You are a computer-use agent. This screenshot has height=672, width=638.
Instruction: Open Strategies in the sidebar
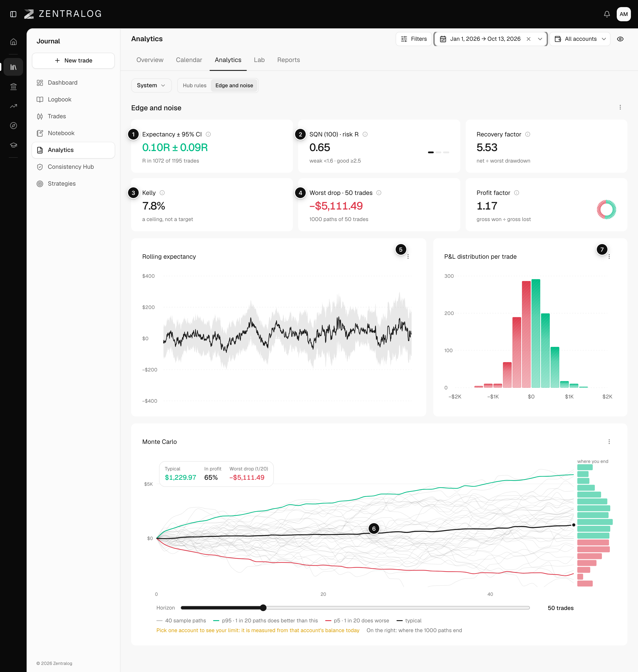point(73,184)
